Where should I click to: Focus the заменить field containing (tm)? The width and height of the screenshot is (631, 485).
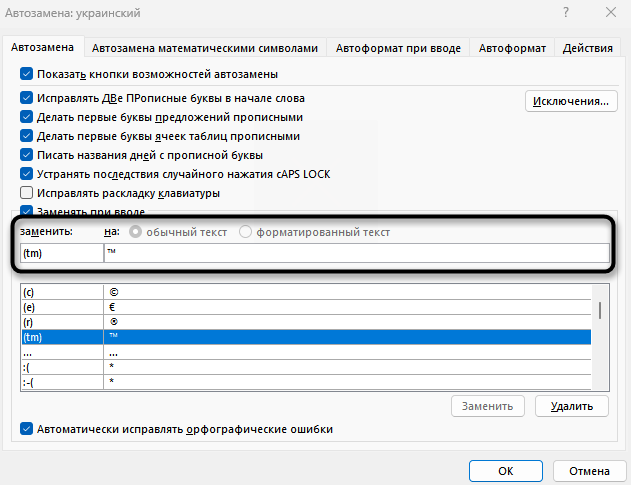coord(62,253)
